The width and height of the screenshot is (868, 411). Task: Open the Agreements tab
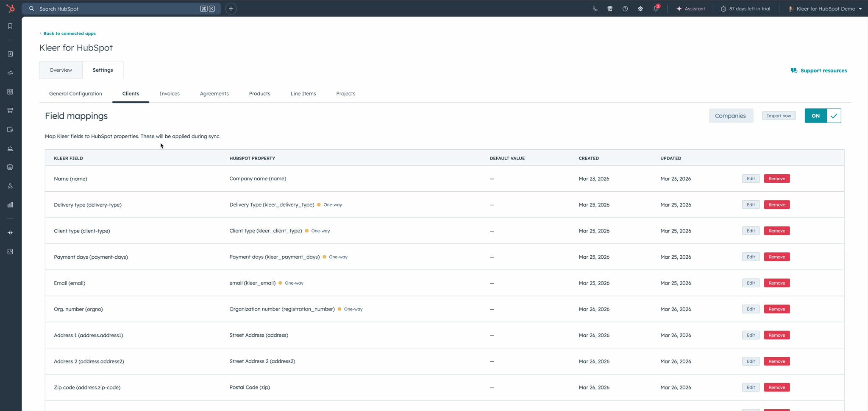(x=214, y=94)
